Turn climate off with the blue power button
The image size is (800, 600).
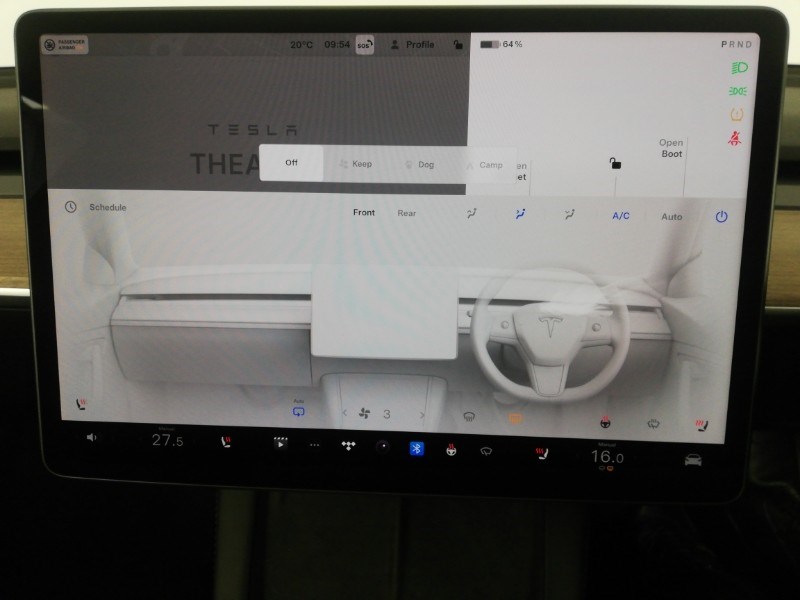coord(721,217)
